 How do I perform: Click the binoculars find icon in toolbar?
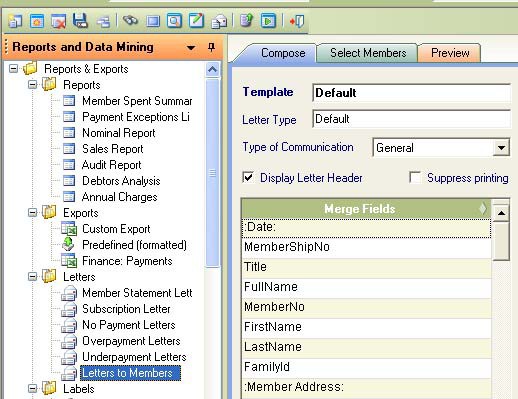click(x=130, y=20)
